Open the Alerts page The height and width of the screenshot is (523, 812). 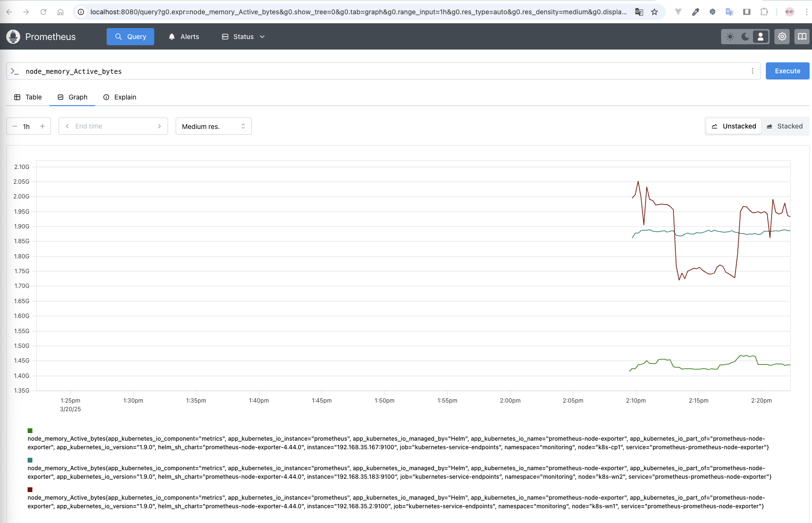pyautogui.click(x=184, y=37)
